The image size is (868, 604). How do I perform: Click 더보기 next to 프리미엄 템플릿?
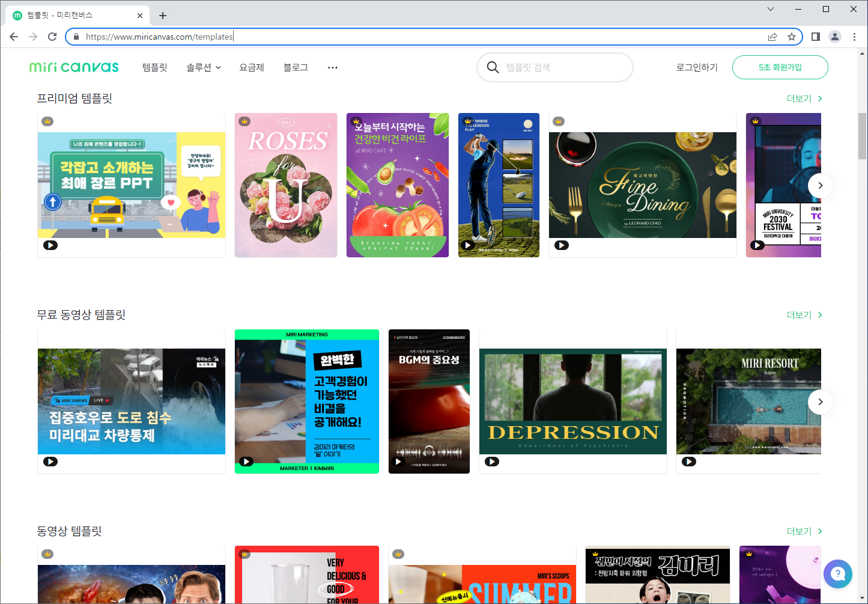[x=804, y=99]
